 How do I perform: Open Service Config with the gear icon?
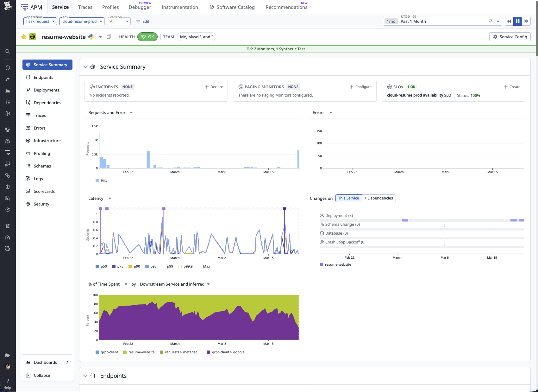[x=510, y=37]
